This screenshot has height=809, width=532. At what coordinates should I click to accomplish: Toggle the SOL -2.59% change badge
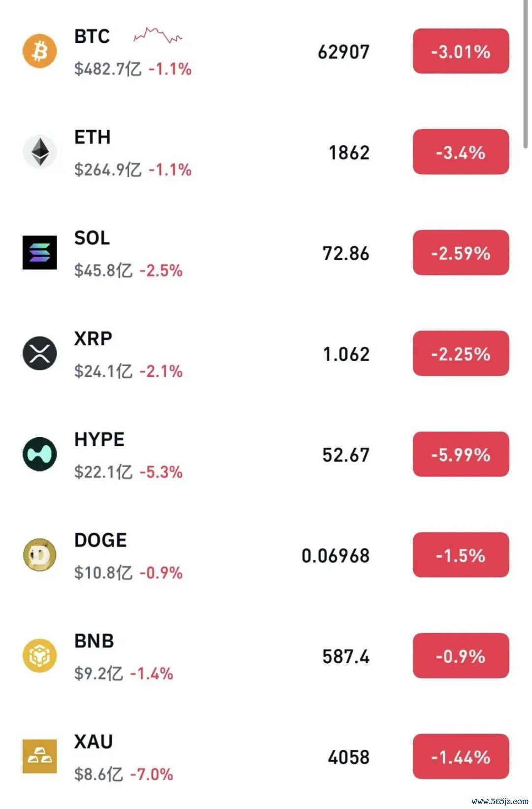461,253
